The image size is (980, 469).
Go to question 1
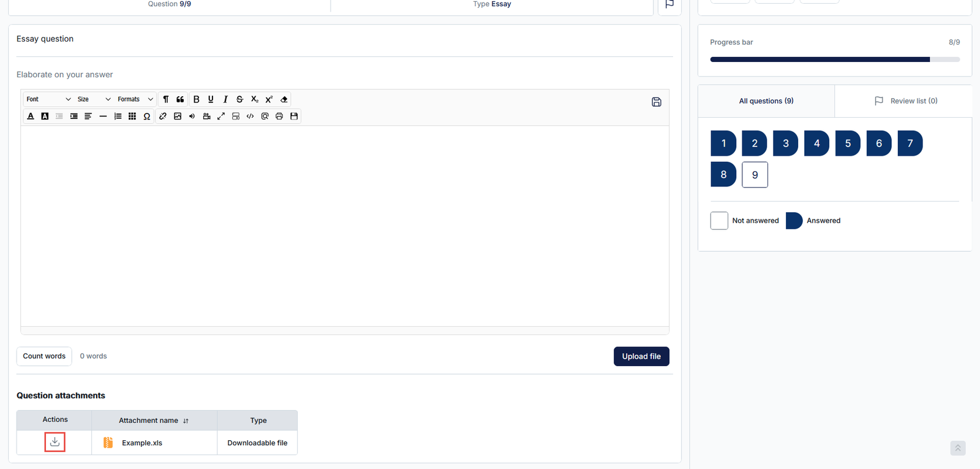pyautogui.click(x=723, y=143)
